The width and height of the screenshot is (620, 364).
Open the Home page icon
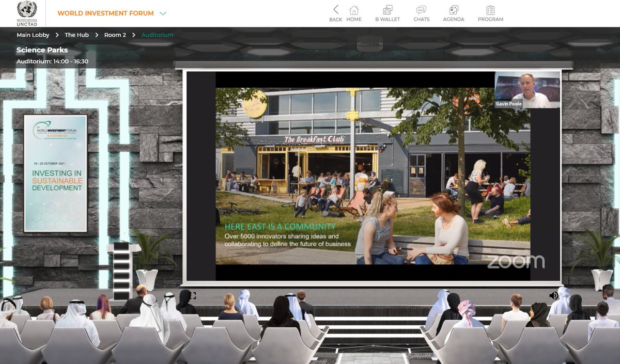point(354,13)
